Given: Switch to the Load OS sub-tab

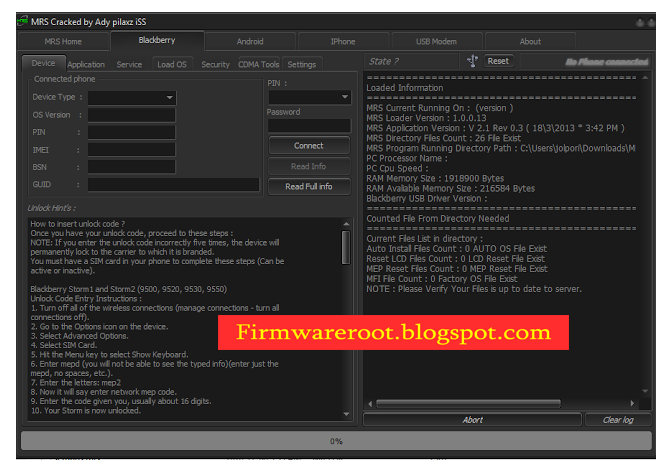Looking at the screenshot, I should point(172,64).
